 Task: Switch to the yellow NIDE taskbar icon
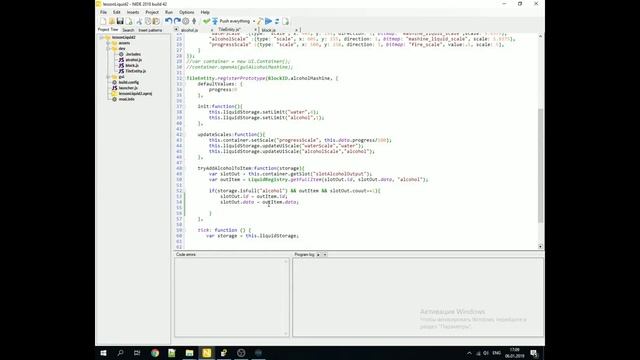207,353
